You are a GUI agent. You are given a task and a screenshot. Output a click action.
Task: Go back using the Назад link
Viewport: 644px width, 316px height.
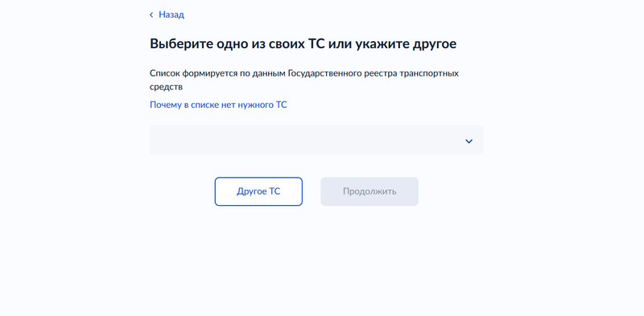(171, 14)
